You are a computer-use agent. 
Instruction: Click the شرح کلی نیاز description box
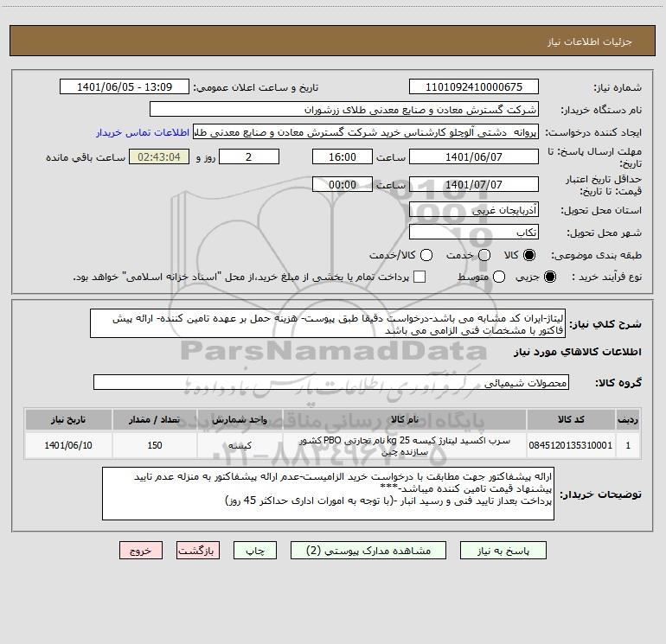328,324
